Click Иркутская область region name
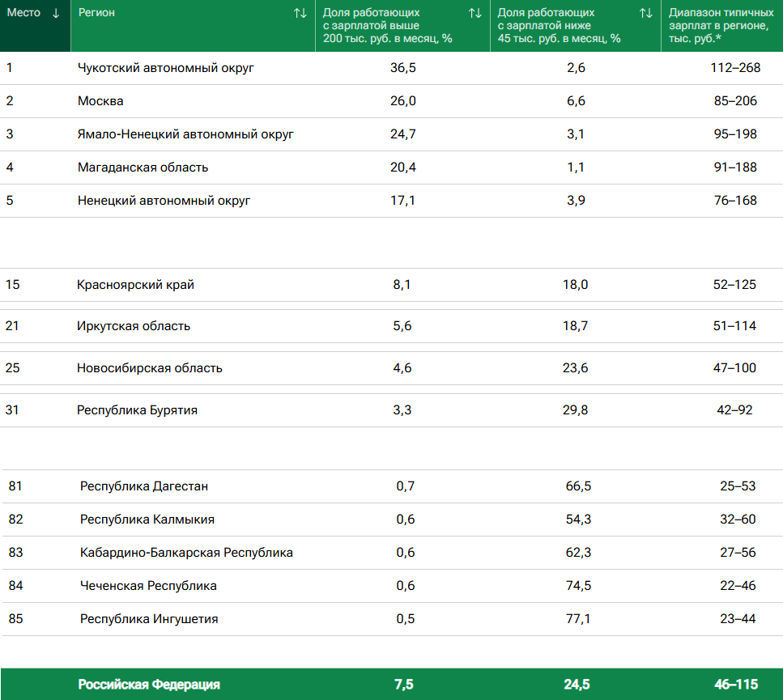This screenshot has width=783, height=700. [134, 326]
